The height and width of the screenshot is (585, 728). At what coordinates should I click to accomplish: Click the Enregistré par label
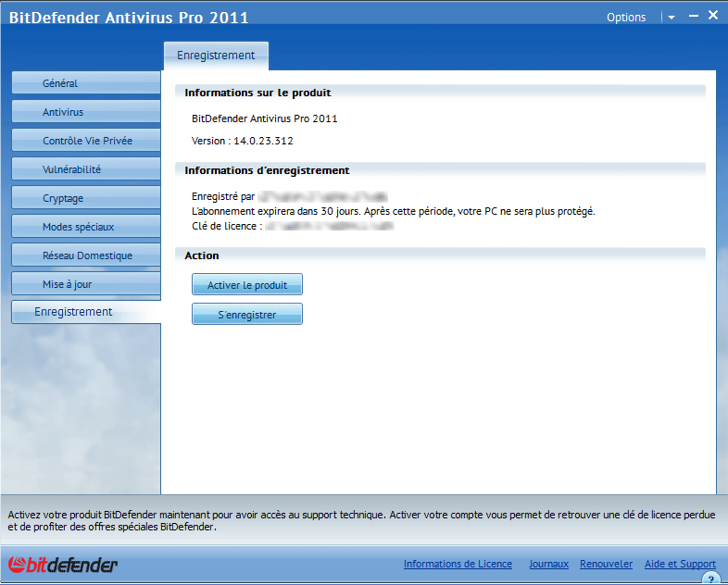(x=223, y=197)
